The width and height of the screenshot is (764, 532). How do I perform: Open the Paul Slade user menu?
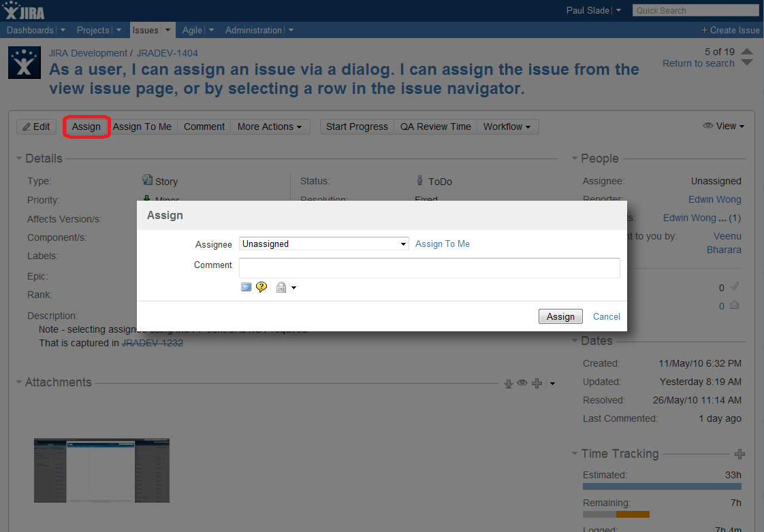(594, 10)
